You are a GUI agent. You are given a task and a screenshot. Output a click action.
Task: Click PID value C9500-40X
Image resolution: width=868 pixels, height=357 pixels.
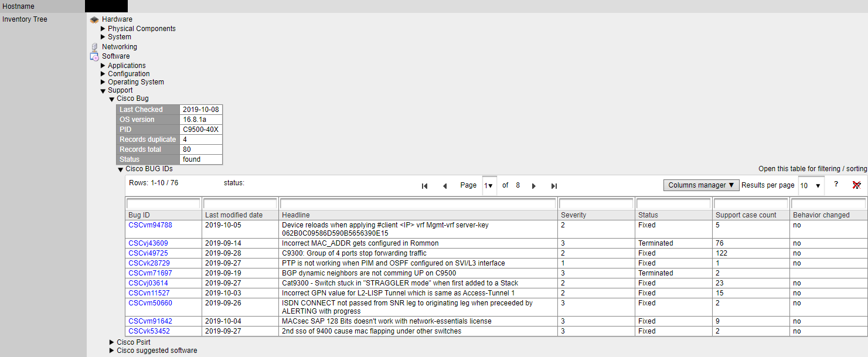(201, 130)
